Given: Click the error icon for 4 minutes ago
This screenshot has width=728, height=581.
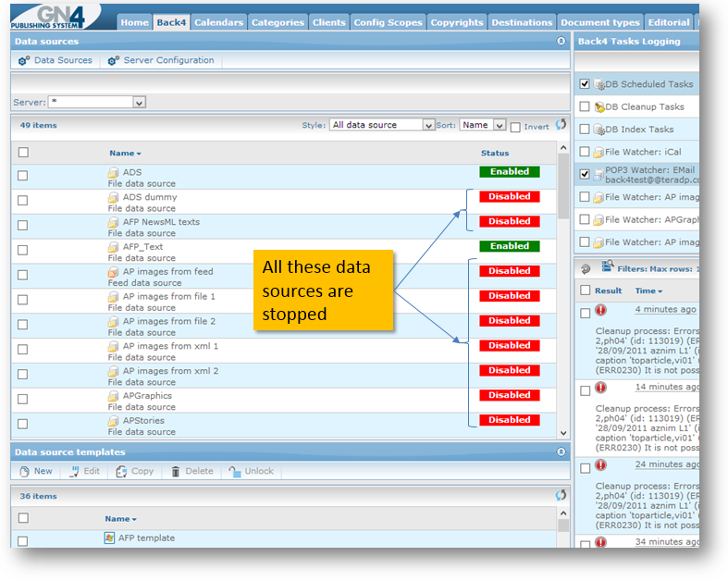Looking at the screenshot, I should tap(600, 310).
